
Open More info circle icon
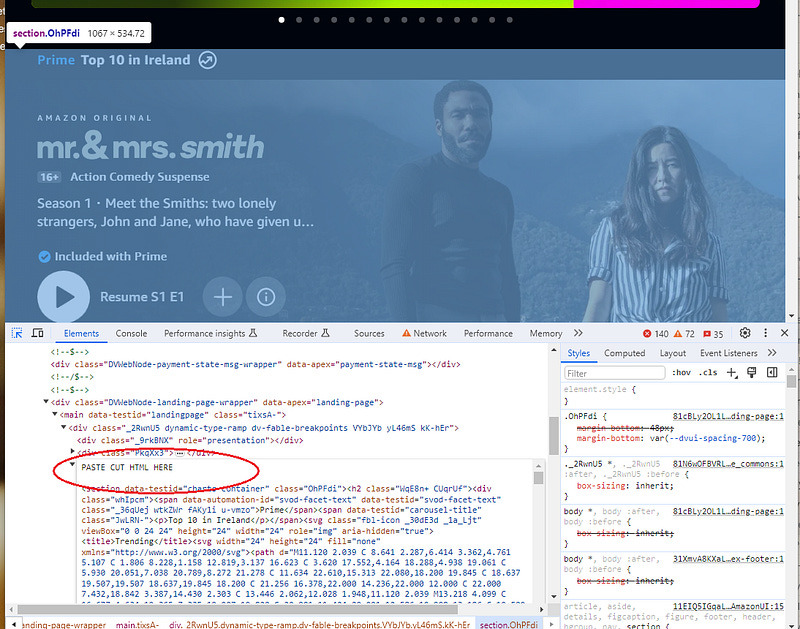click(x=266, y=297)
